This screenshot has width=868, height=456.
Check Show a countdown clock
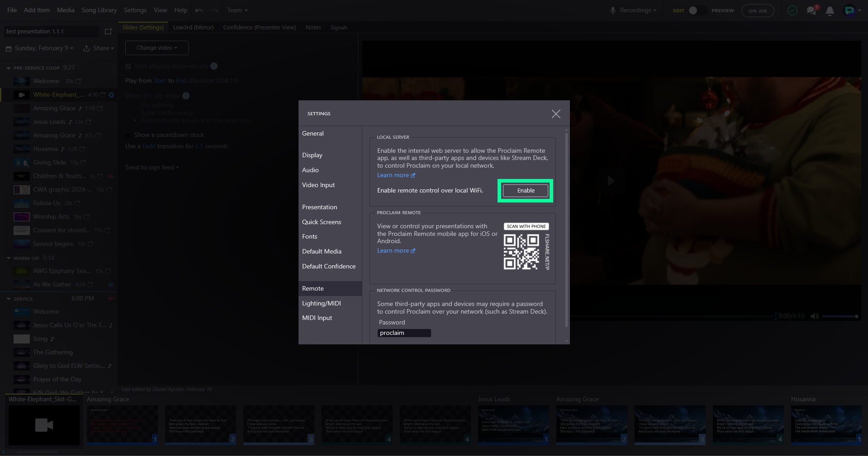tap(128, 135)
